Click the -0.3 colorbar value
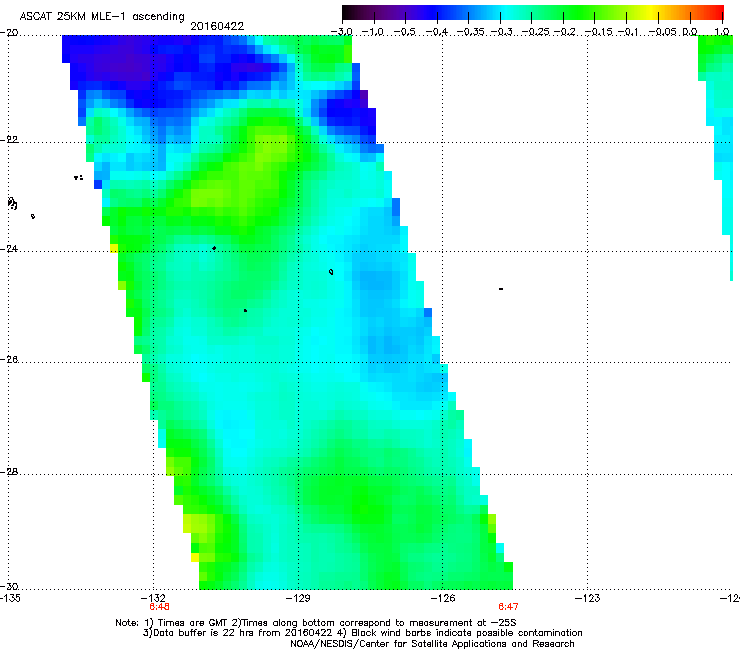 [501, 32]
